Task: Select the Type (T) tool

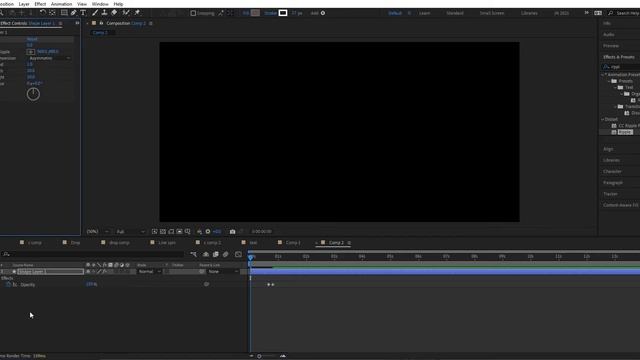Action: (83, 13)
